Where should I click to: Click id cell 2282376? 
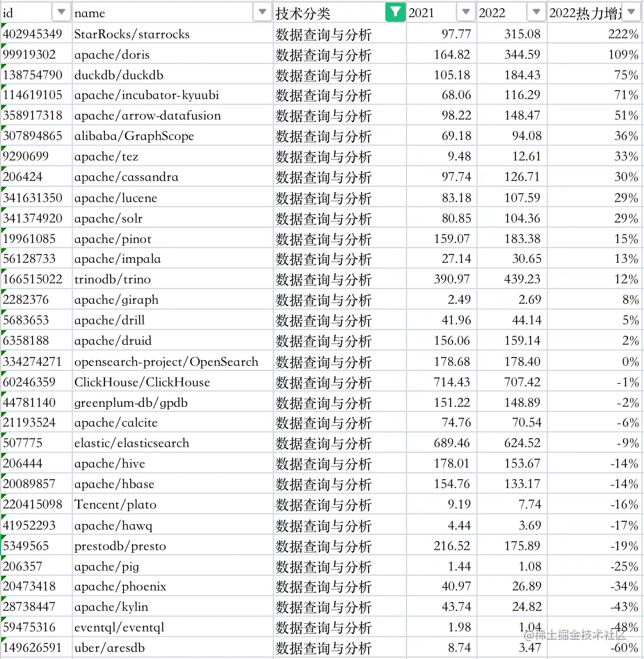coord(36,299)
